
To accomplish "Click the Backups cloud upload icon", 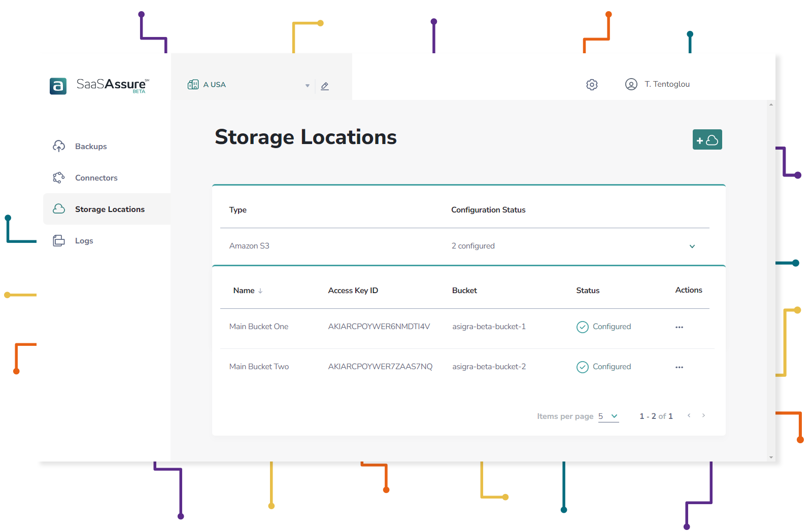I will pyautogui.click(x=59, y=146).
